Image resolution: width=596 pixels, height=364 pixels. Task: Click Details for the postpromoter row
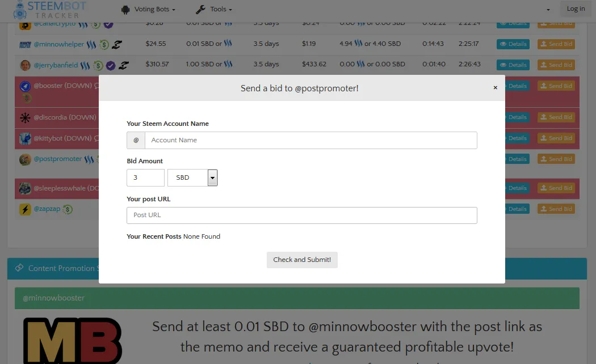click(x=517, y=159)
